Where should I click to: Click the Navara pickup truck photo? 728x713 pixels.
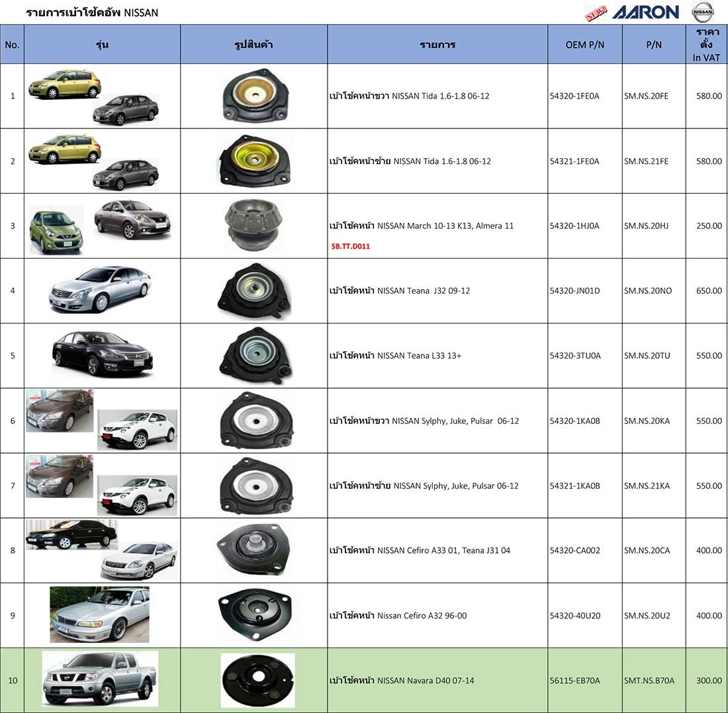pos(101,679)
